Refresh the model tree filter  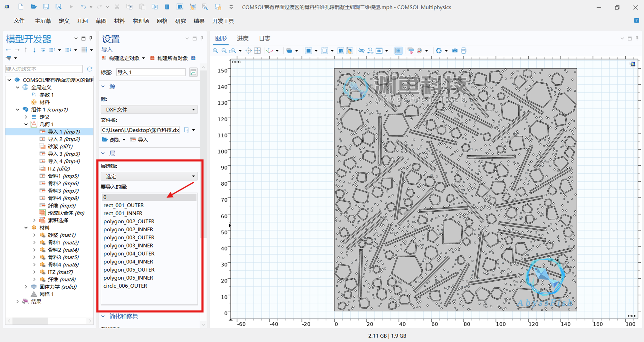(x=90, y=69)
